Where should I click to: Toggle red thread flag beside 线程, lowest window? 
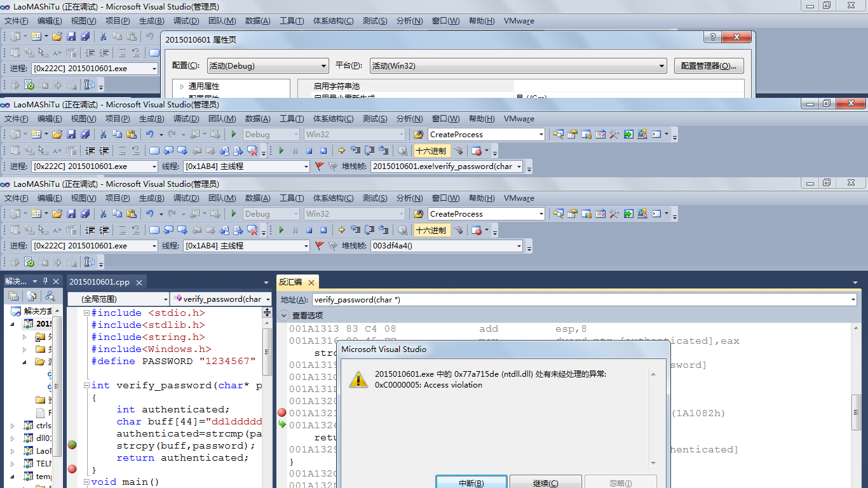point(320,246)
